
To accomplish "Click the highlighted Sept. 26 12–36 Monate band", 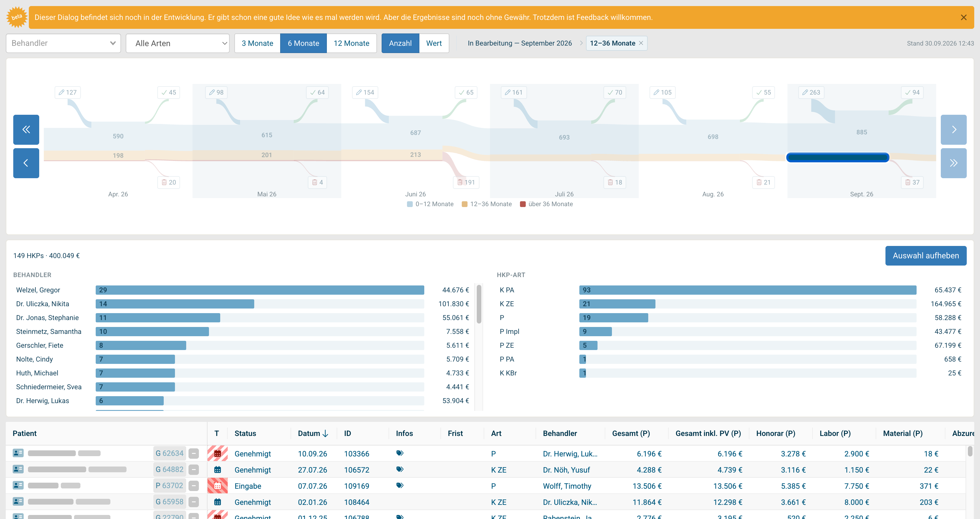I will point(837,157).
